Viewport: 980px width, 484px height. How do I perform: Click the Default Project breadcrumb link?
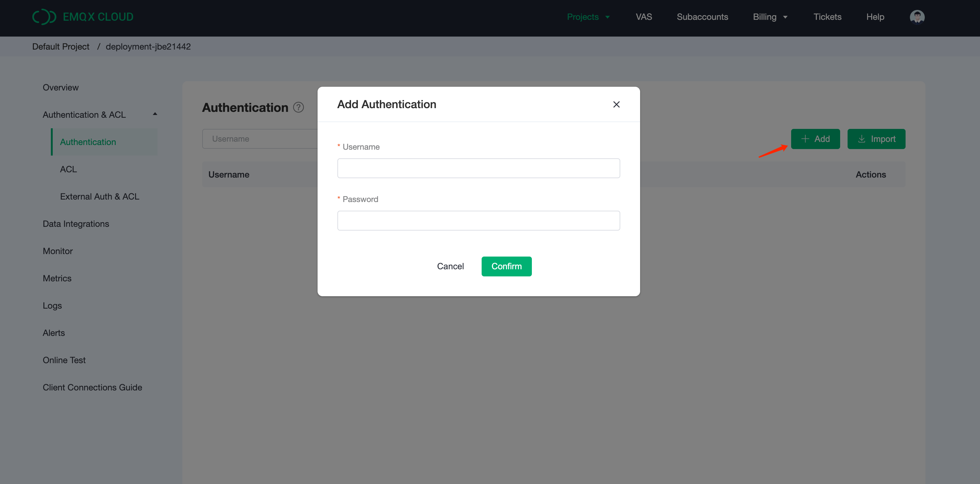coord(60,46)
